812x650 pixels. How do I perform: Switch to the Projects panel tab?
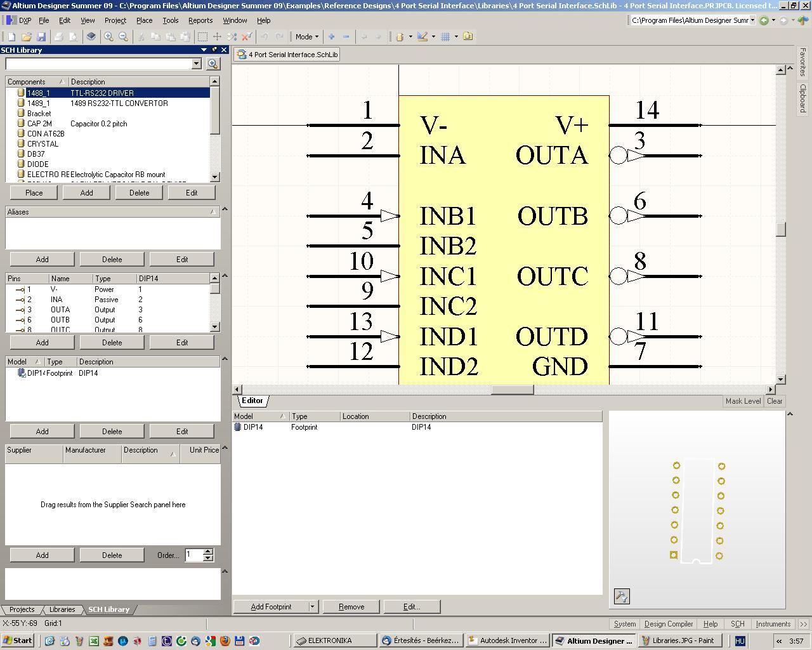pyautogui.click(x=22, y=609)
